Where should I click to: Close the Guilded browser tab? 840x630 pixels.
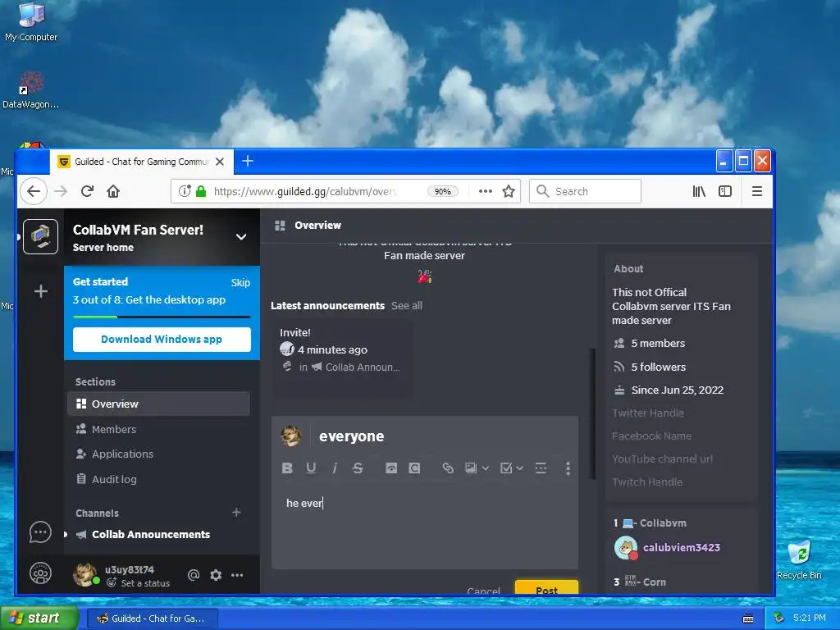click(x=220, y=162)
